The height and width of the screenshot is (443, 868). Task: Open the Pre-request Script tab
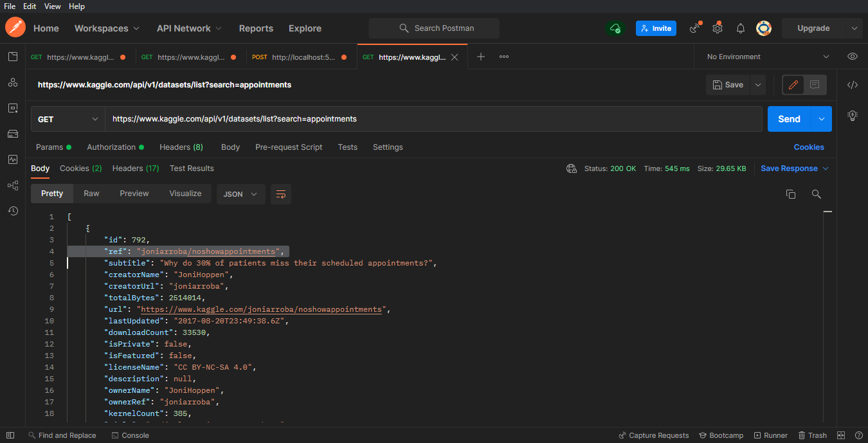[x=289, y=147]
